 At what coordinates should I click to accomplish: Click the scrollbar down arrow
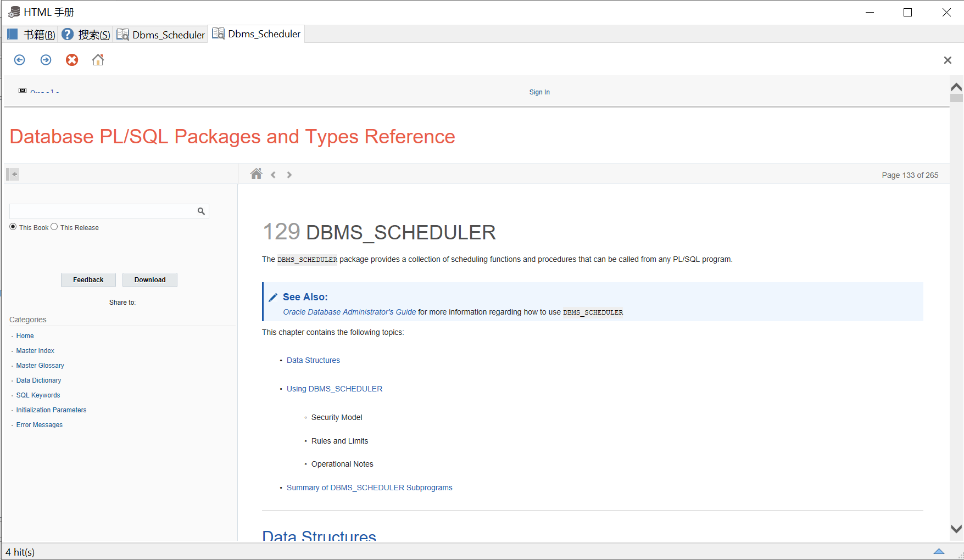click(x=956, y=529)
